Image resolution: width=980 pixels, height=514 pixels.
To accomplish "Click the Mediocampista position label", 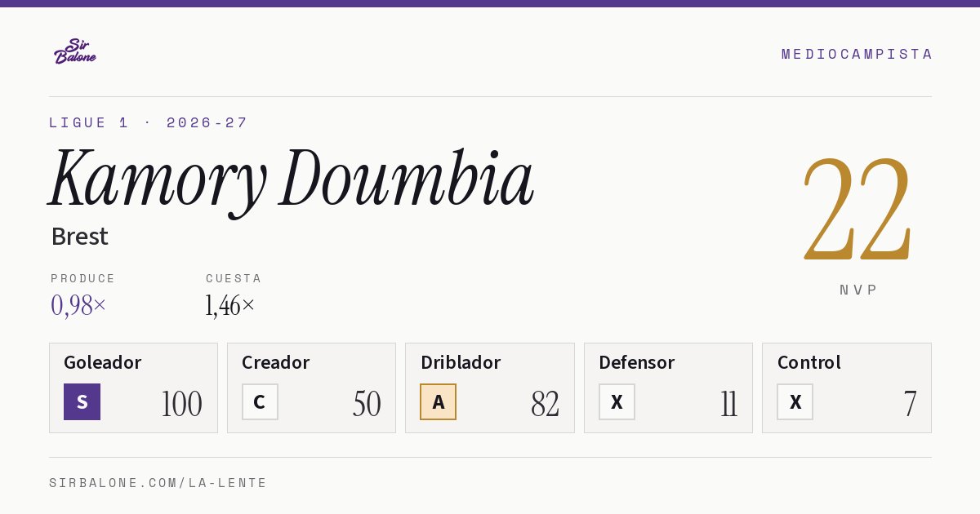I will tap(857, 54).
